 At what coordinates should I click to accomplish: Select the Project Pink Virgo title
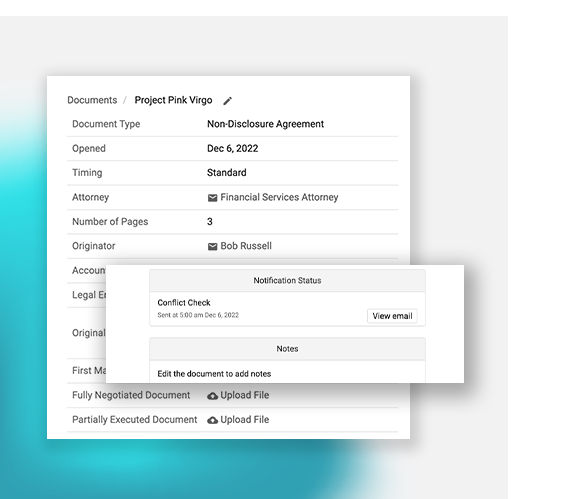173,100
